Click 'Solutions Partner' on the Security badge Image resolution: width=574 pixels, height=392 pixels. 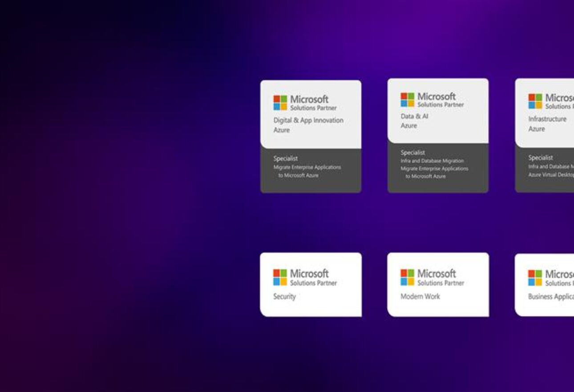[314, 283]
